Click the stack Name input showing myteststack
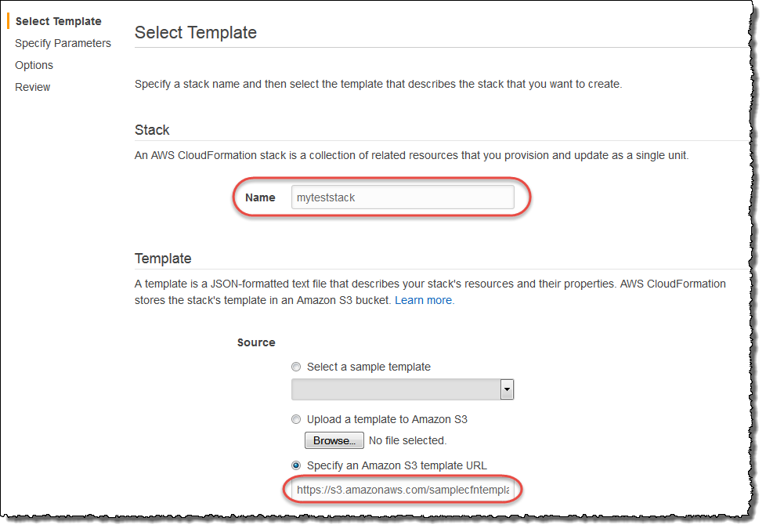Screen dimensions: 766x532 point(403,197)
